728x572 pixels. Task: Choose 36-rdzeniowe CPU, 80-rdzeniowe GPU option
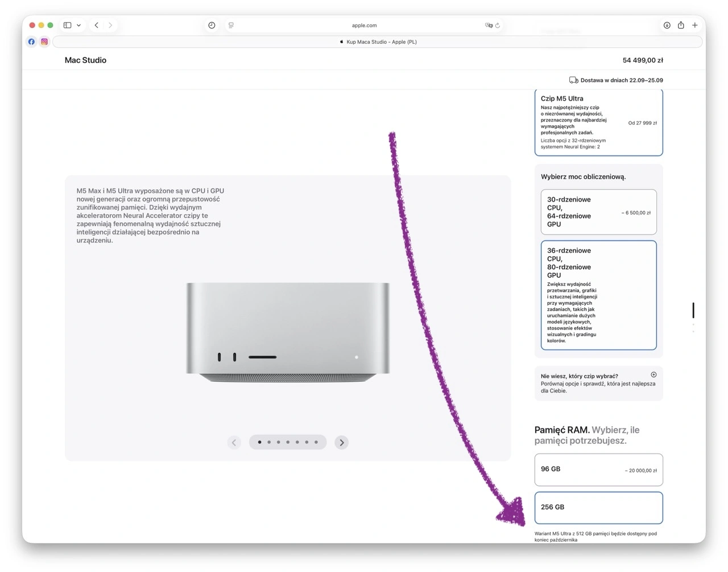point(598,295)
